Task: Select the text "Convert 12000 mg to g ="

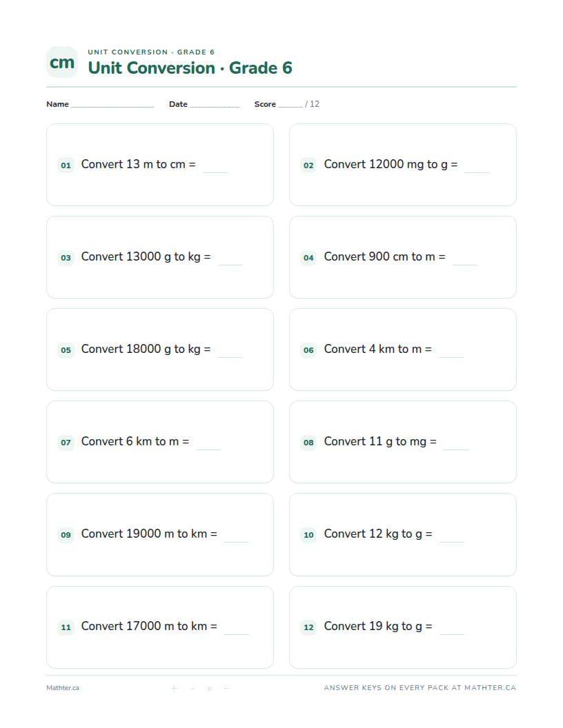Action: (x=391, y=164)
